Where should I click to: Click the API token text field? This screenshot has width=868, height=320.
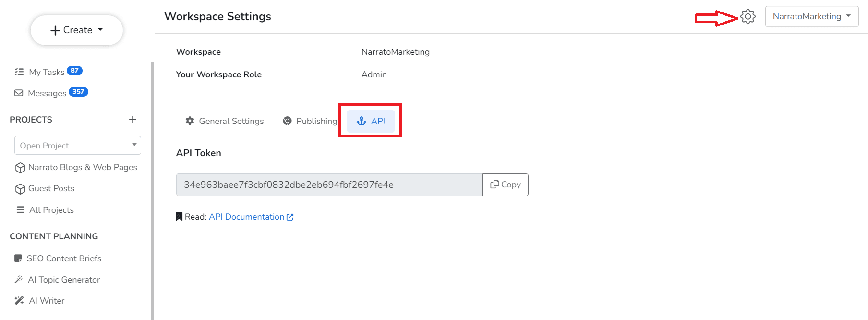pos(329,185)
